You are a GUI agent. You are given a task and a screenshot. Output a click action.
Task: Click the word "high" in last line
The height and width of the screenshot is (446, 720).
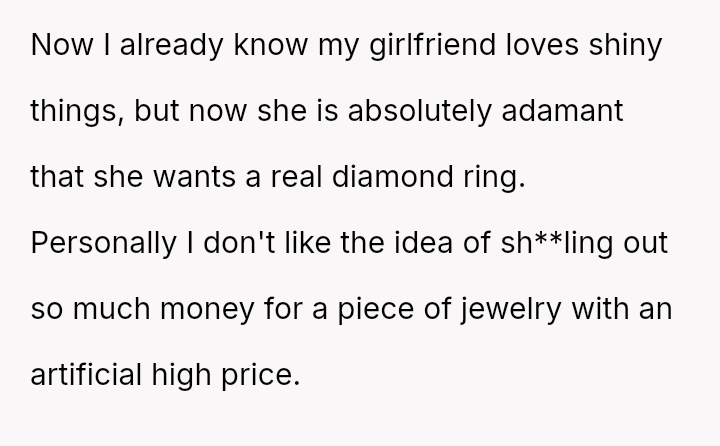tap(181, 375)
